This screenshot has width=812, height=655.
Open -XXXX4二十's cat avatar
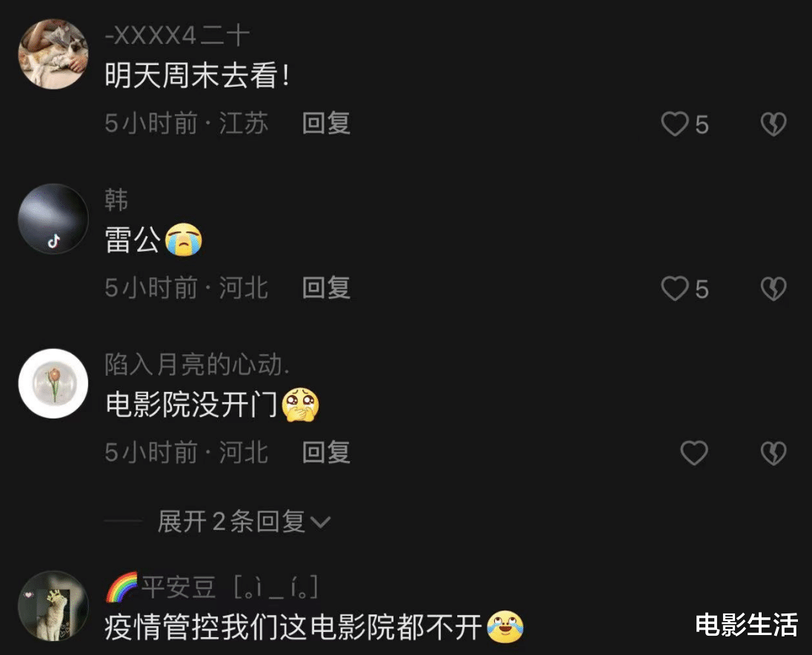53,54
